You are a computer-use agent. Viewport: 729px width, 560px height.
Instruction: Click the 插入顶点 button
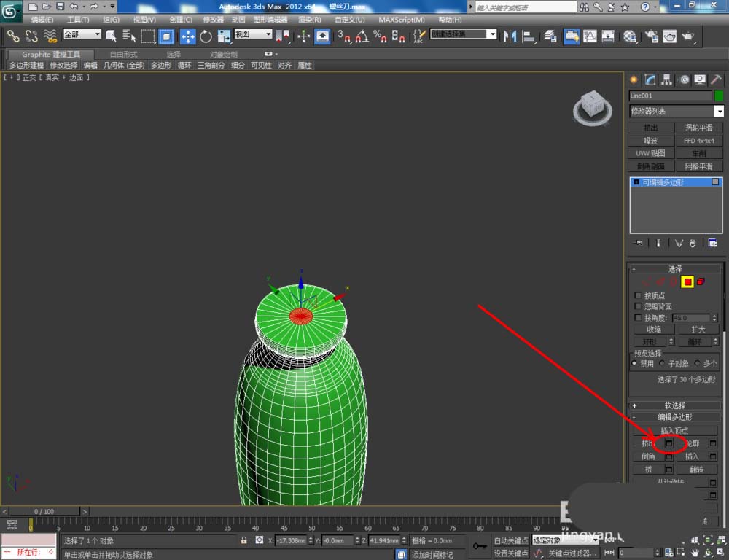tap(674, 431)
